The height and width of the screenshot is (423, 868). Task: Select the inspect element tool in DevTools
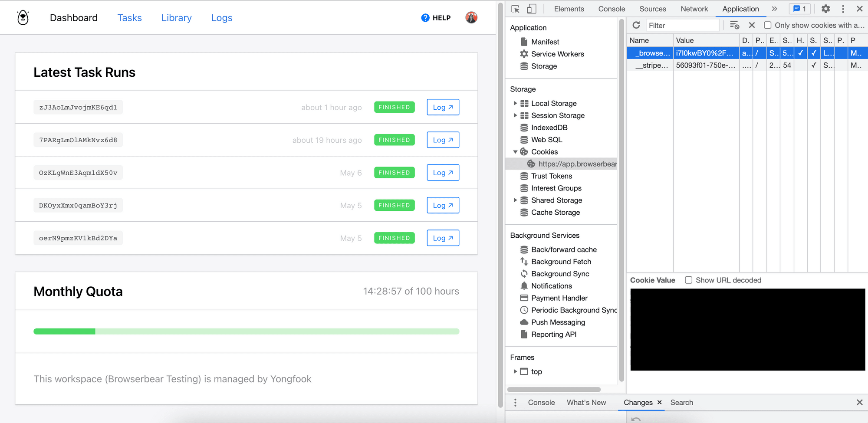point(516,8)
